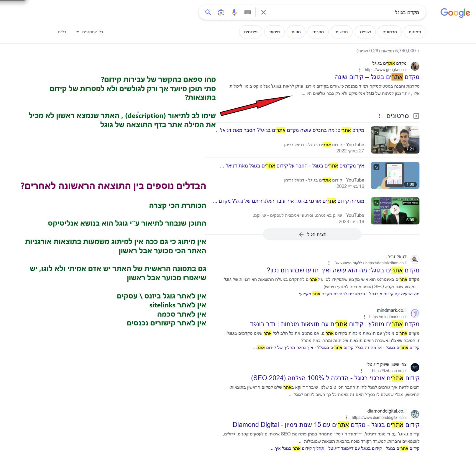The height and width of the screenshot is (459, 476).
Task: Switch to the ספרים tab
Action: [318, 32]
